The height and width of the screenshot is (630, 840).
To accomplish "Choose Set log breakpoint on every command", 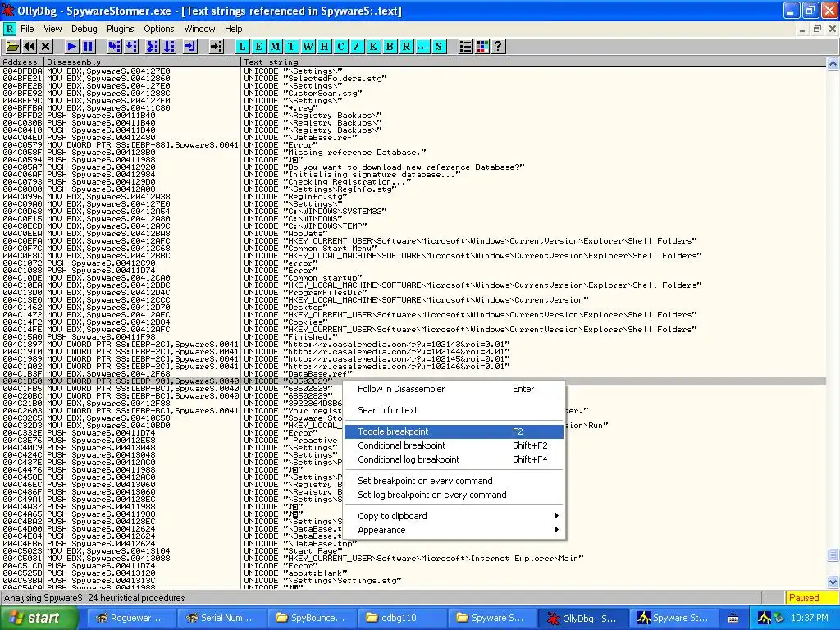I will (x=454, y=495).
